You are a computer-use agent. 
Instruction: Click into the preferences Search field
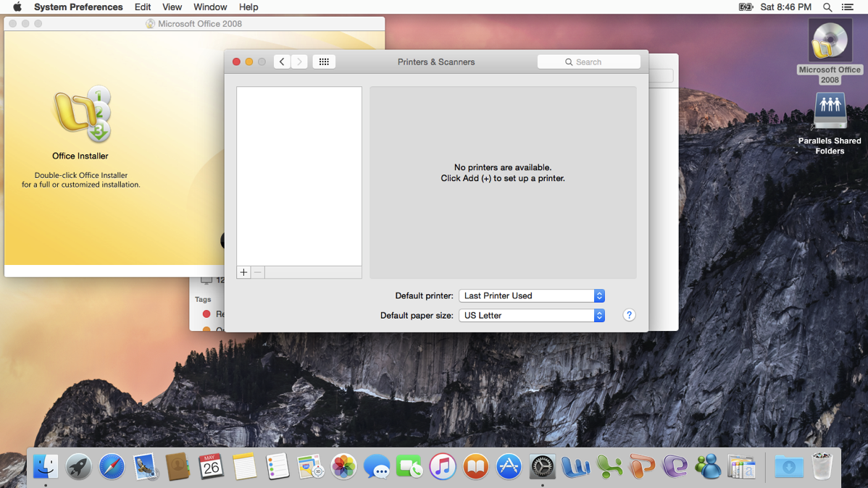coord(589,62)
